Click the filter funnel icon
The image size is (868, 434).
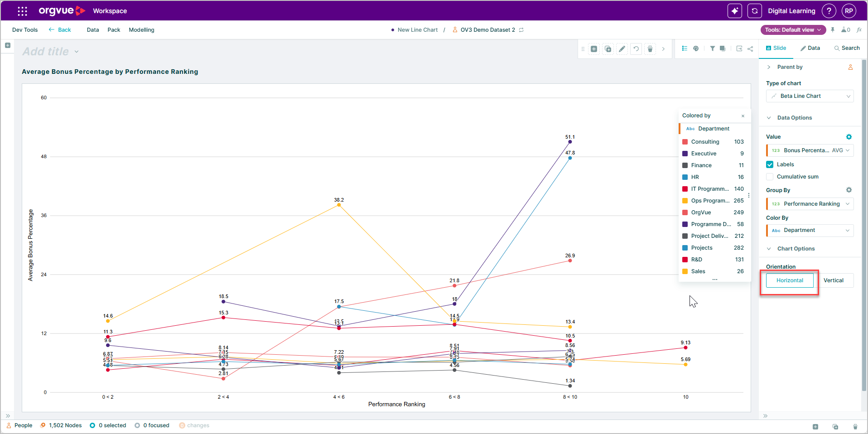pyautogui.click(x=713, y=48)
